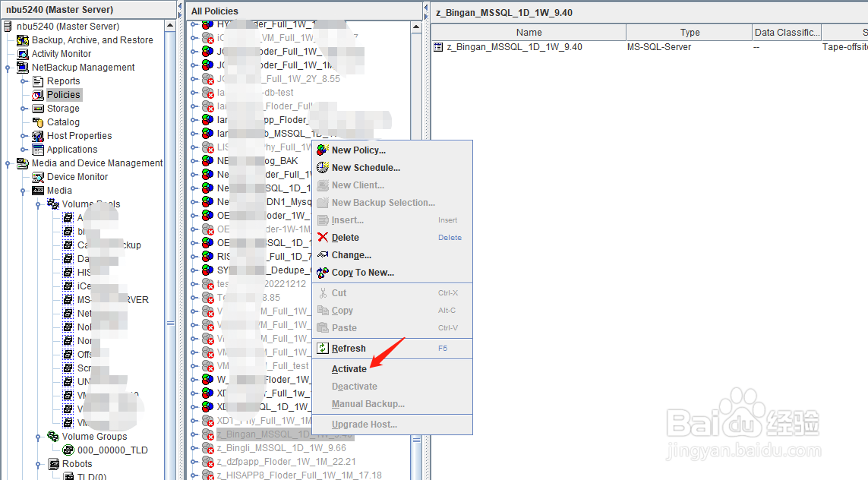Image resolution: width=868 pixels, height=480 pixels.
Task: Click the Volume Groups icon
Action: [x=53, y=436]
